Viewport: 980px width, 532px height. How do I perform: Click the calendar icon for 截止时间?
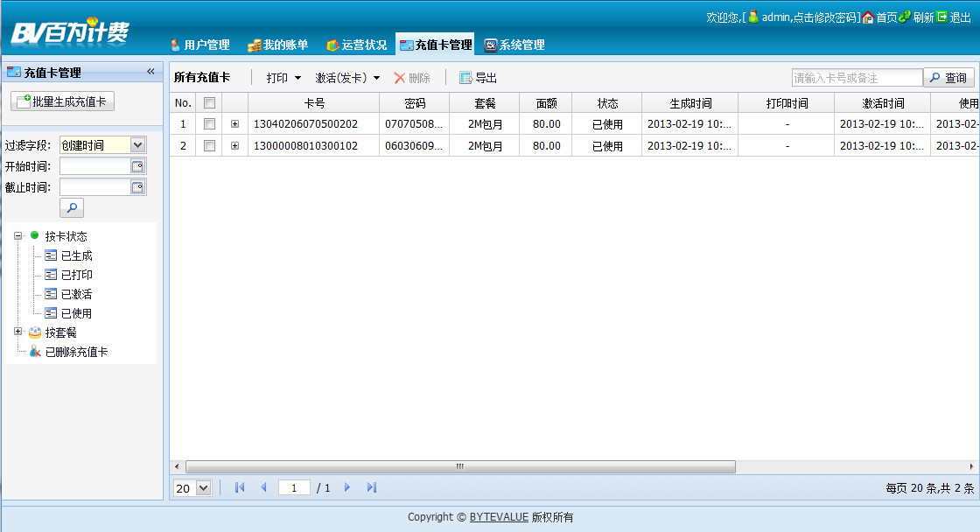coord(137,187)
